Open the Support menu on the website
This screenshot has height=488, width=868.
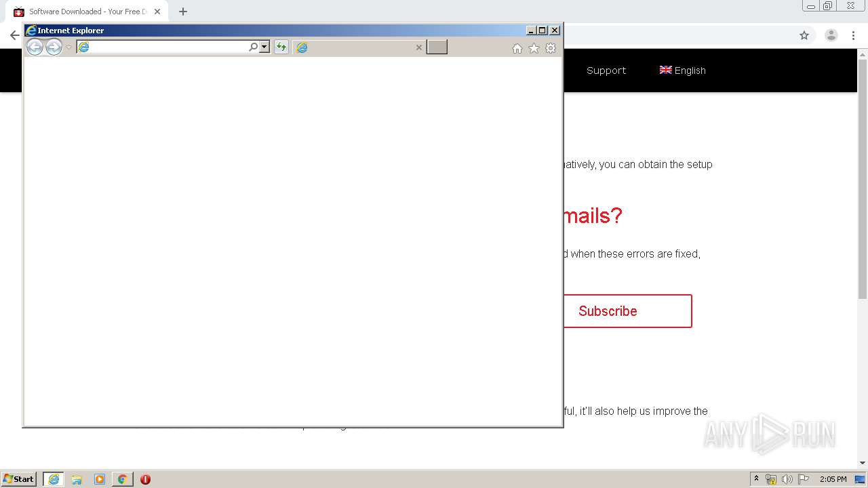click(606, 70)
